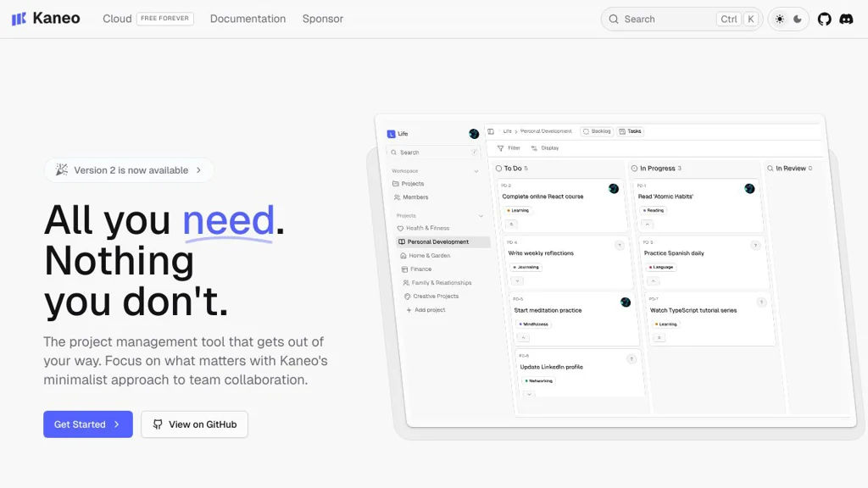Open the Start meditation practice card

[x=574, y=319]
